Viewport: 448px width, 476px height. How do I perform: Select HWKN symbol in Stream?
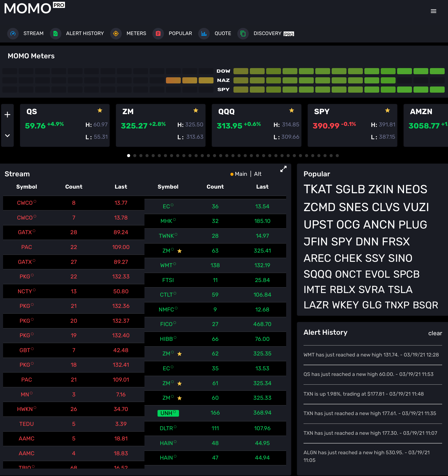click(x=27, y=409)
